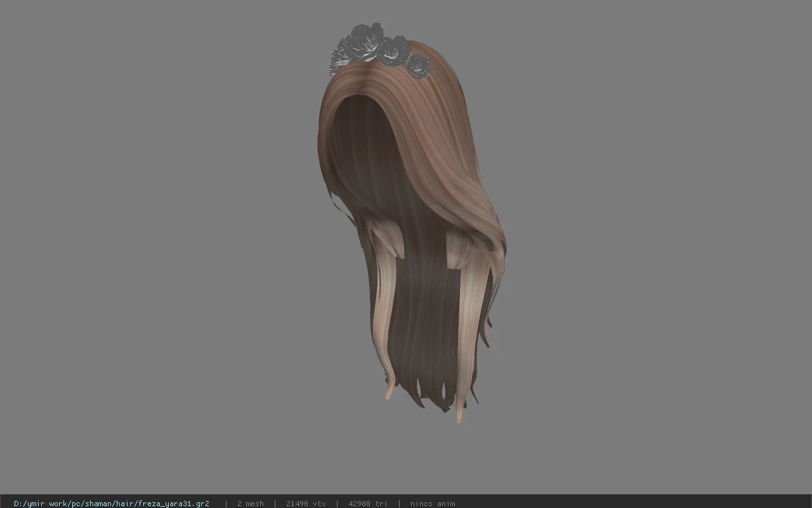
Task: Click the '42900 tri' triangle count
Action: [368, 504]
